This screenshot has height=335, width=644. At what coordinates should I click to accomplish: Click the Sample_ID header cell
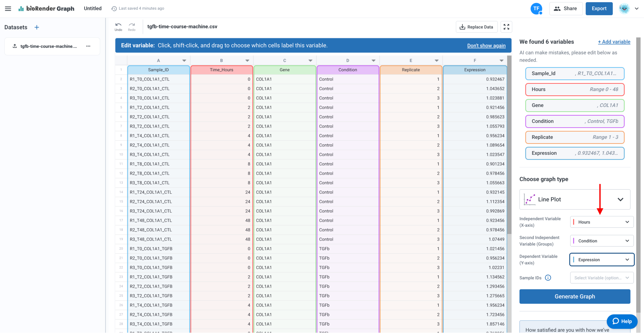(x=158, y=70)
